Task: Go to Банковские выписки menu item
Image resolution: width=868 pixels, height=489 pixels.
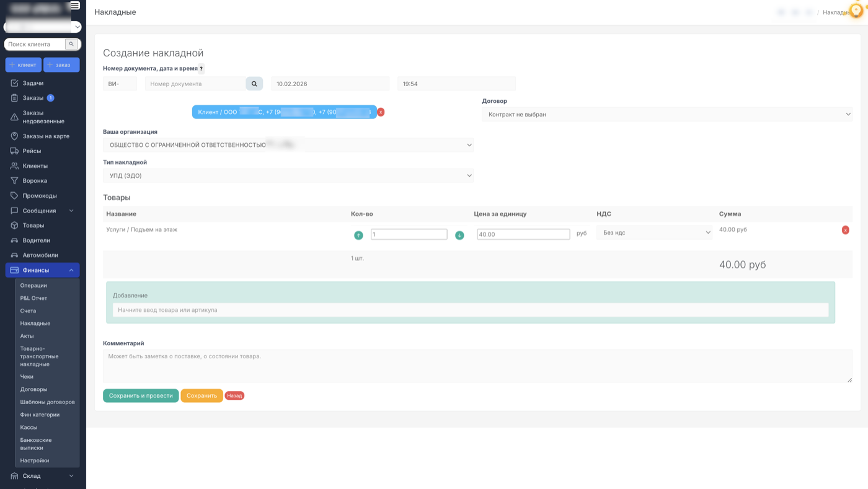Action: tap(36, 444)
